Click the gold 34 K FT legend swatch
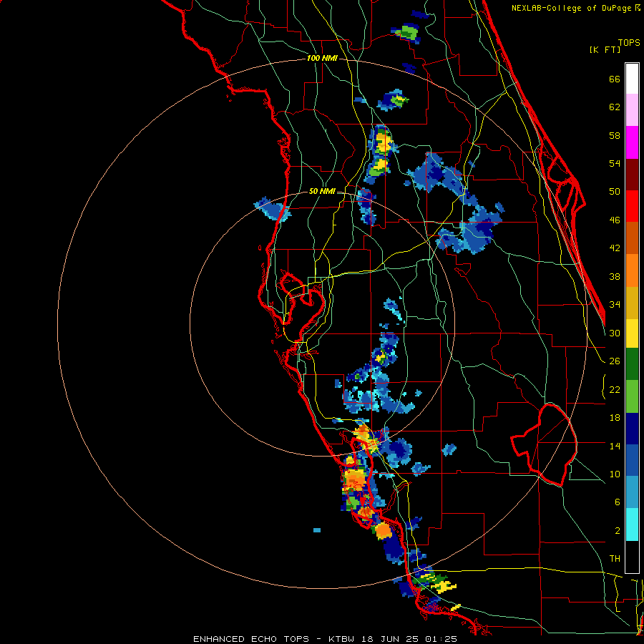Image resolution: width=644 pixels, height=644 pixels. pyautogui.click(x=632, y=302)
